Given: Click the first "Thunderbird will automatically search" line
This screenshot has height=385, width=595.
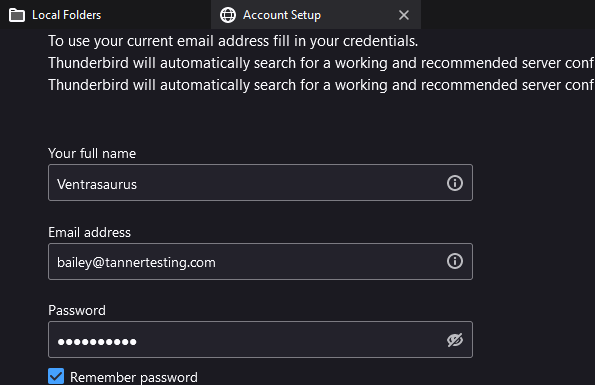Looking at the screenshot, I should [321, 63].
